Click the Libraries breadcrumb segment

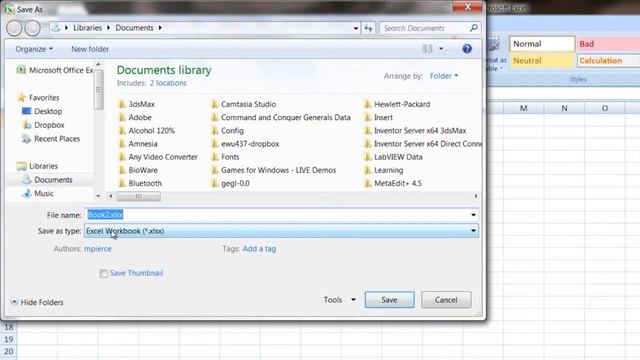click(x=87, y=28)
